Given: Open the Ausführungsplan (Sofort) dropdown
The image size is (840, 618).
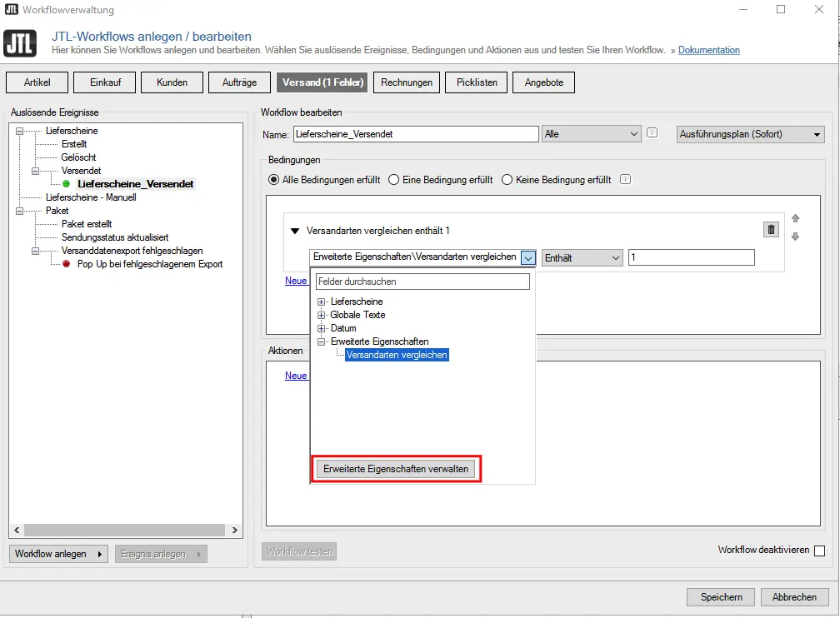Looking at the screenshot, I should [x=751, y=134].
